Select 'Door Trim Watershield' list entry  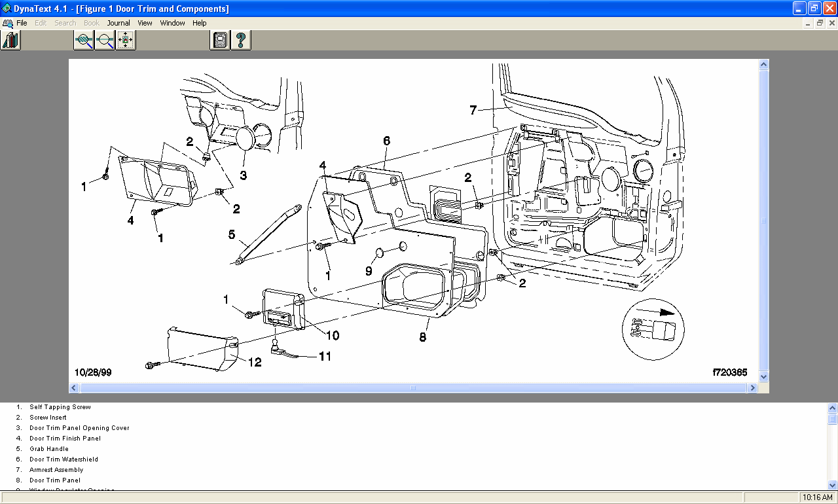[x=64, y=459]
